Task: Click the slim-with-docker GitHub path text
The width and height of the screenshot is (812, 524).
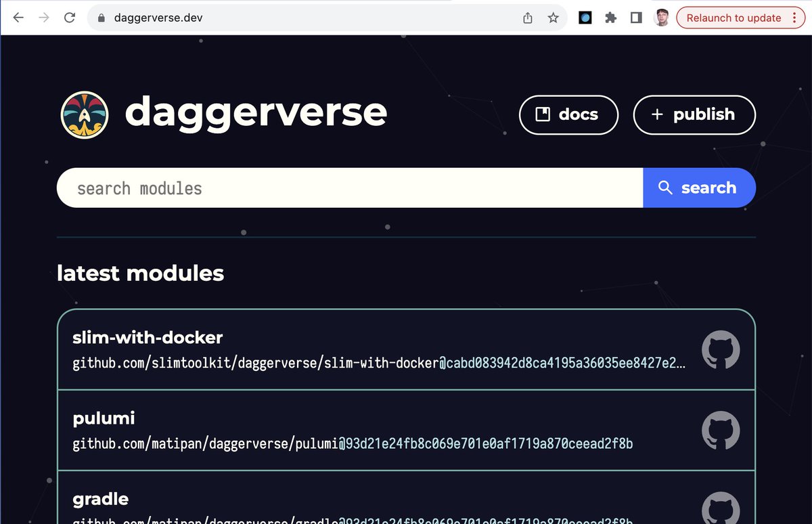Action: tap(379, 363)
